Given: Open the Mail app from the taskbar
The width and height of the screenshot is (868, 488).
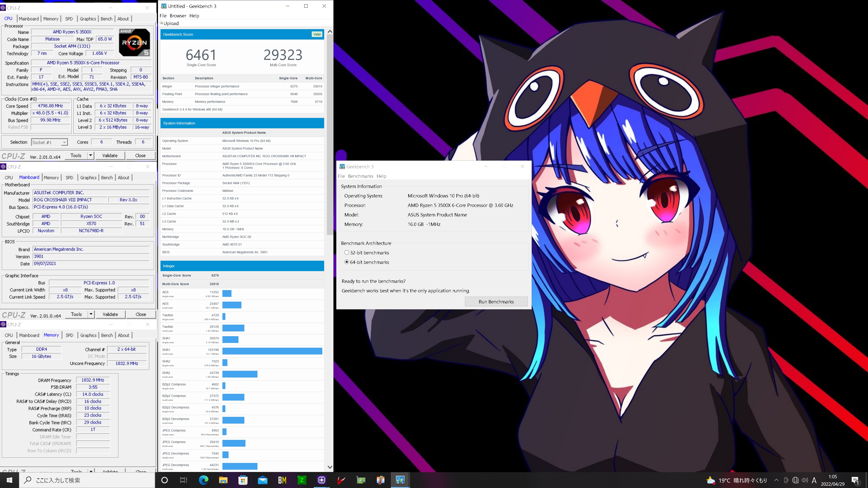Looking at the screenshot, I should click(x=262, y=480).
